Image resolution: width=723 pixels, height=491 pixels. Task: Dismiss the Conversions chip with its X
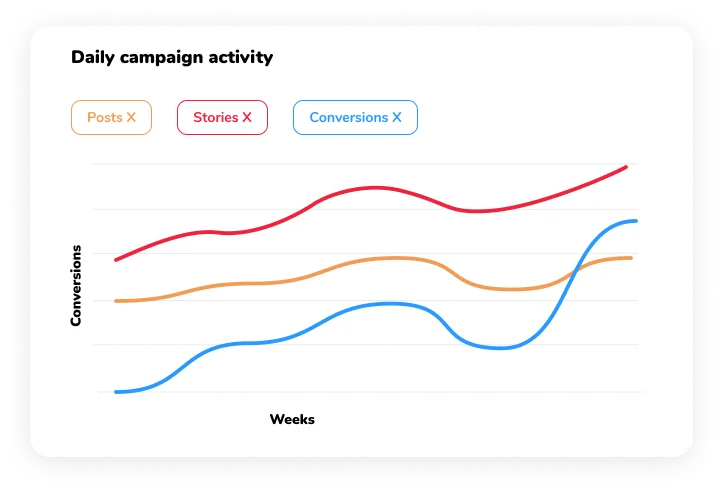point(397,118)
